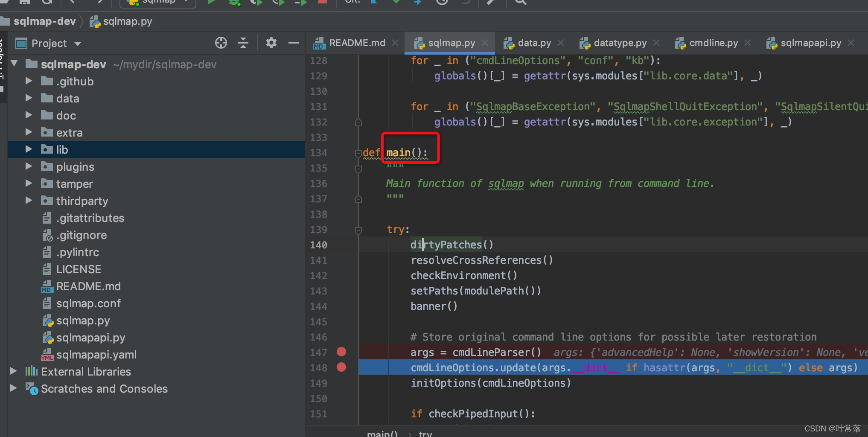Click gutter line number 128
Viewport: 868px width, 437px height.
(x=318, y=61)
